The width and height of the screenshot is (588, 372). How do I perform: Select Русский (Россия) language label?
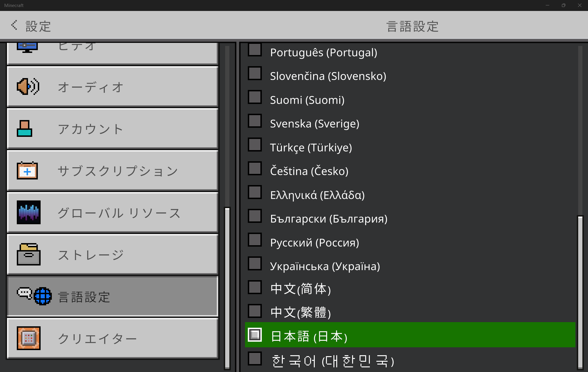point(315,243)
